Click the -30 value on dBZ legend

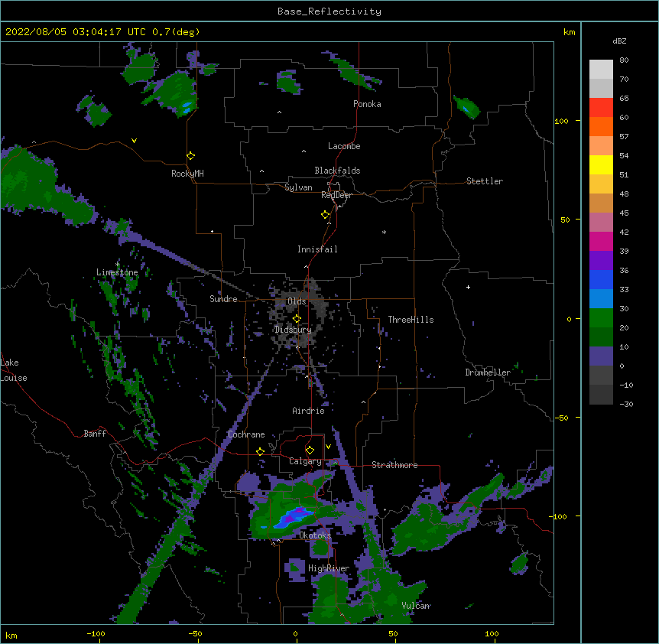click(626, 405)
